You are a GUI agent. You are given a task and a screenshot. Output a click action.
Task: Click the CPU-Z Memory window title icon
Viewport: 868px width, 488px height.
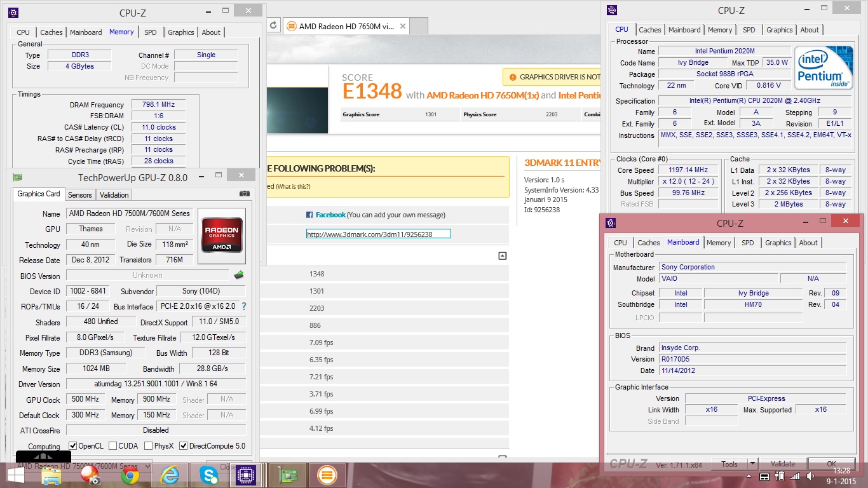13,13
